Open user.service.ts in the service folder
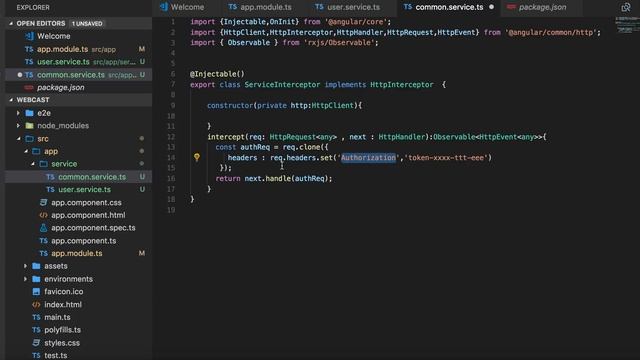The width and height of the screenshot is (640, 360). tap(78, 190)
